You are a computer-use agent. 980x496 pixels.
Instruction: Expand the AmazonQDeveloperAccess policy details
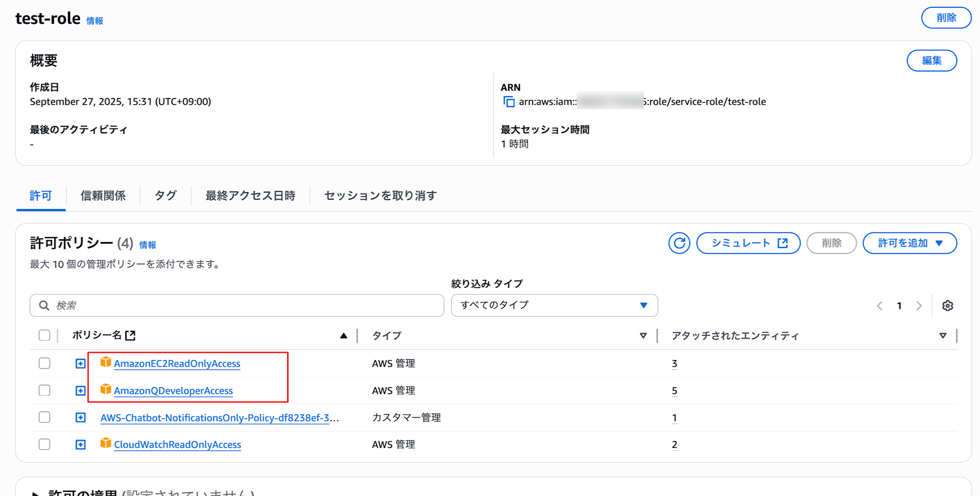coord(80,391)
